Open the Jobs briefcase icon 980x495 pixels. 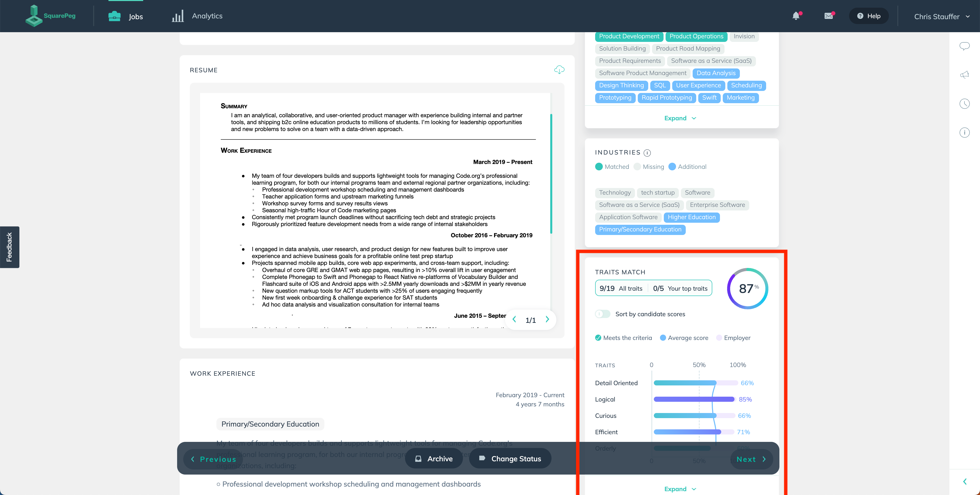pyautogui.click(x=115, y=16)
